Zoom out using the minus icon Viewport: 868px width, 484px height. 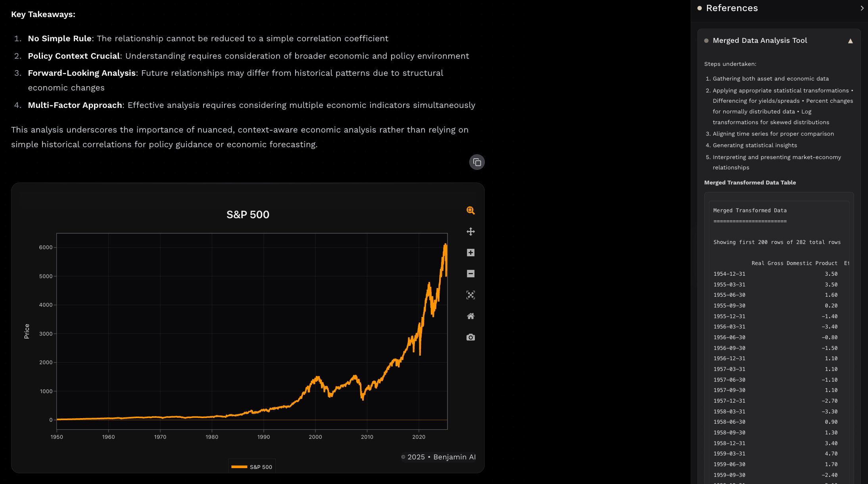point(470,274)
